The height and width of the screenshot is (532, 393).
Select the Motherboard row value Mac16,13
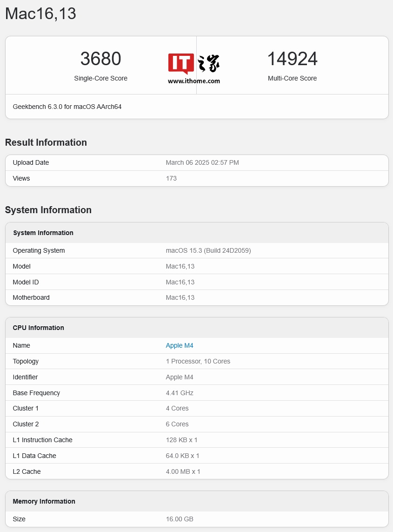click(180, 297)
